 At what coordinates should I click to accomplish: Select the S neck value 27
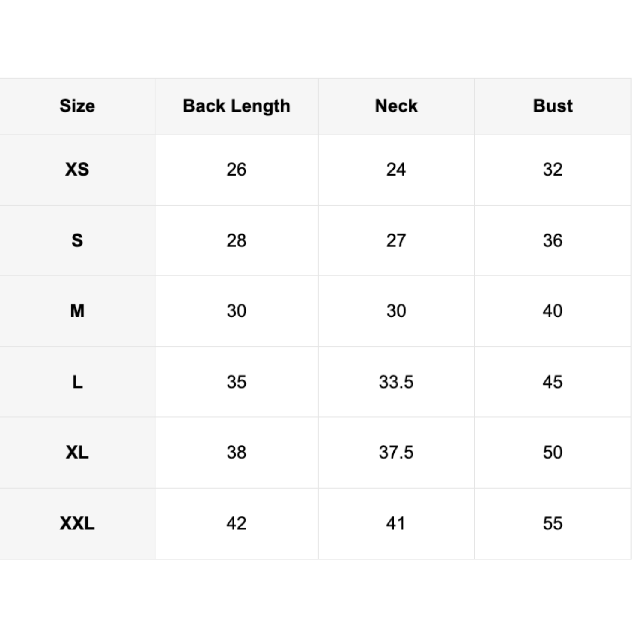coord(396,240)
